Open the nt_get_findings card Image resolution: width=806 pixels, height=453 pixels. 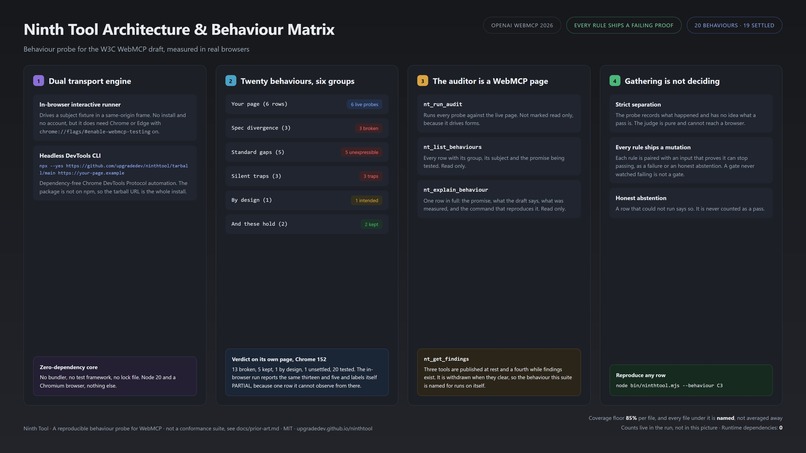pos(499,372)
